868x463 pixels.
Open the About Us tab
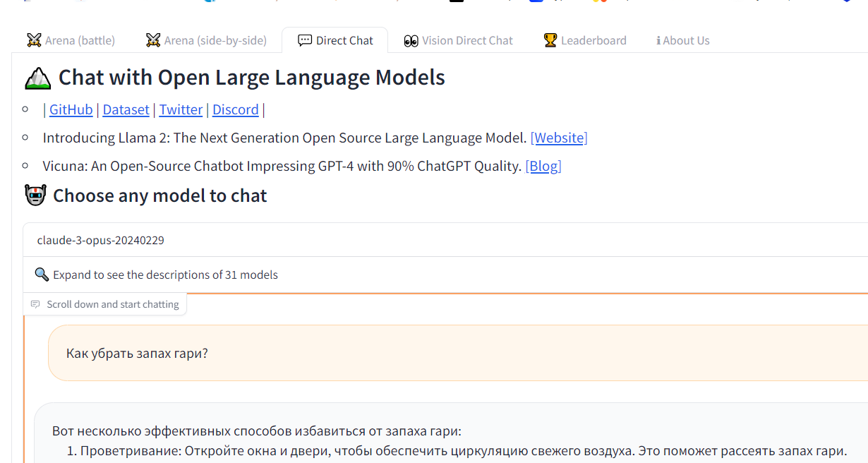point(683,40)
